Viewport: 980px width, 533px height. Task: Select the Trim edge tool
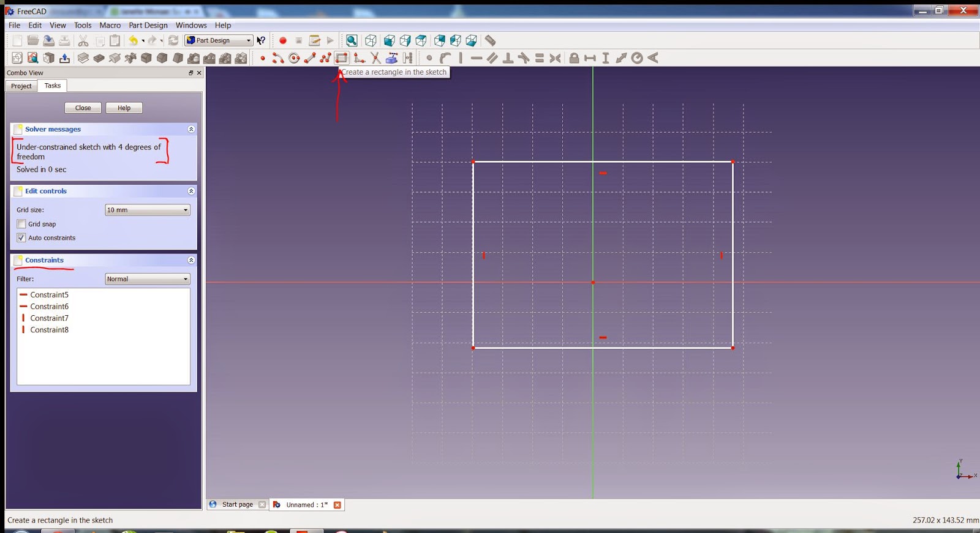[x=375, y=58]
